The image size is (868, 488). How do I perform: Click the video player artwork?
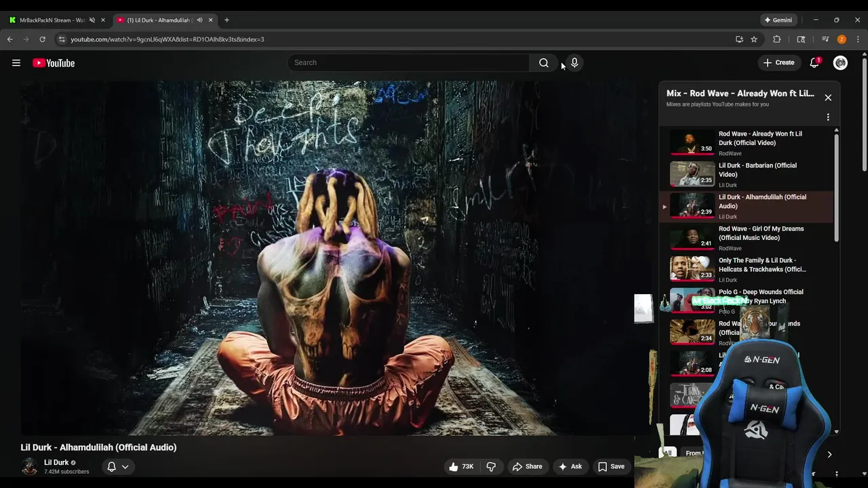(336, 258)
